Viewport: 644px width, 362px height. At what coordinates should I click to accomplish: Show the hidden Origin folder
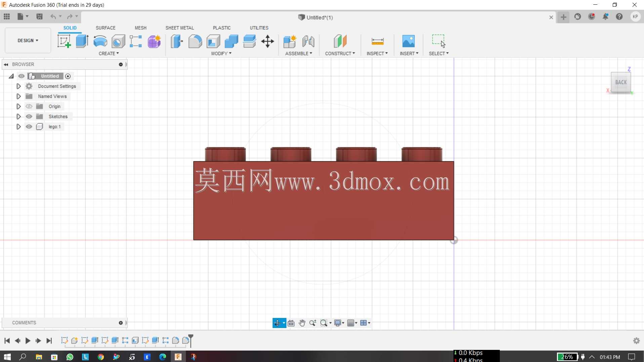pyautogui.click(x=29, y=106)
